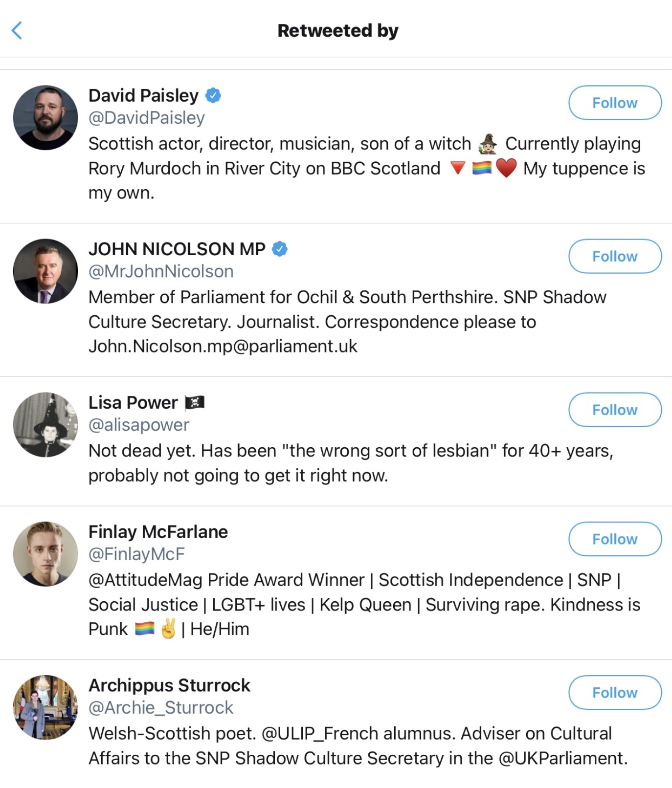Screen dimensions: 672x788
Task: Tap the @alisapower username
Action: pos(138,425)
